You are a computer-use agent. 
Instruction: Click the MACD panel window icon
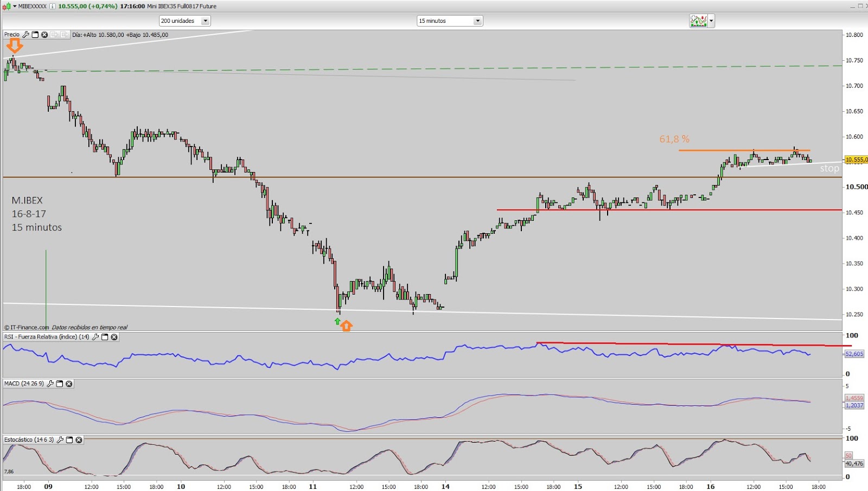click(x=60, y=384)
